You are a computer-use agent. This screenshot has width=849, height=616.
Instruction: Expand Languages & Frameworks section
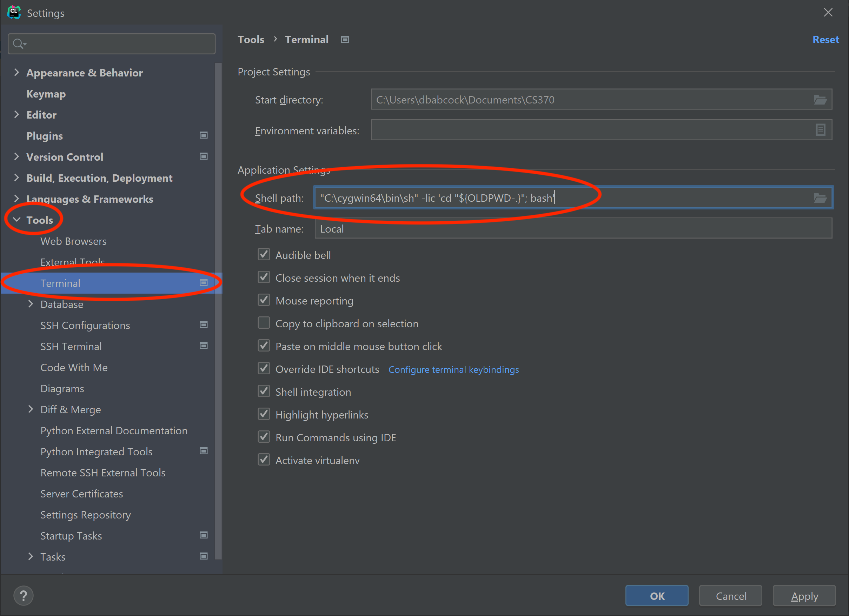click(x=16, y=198)
